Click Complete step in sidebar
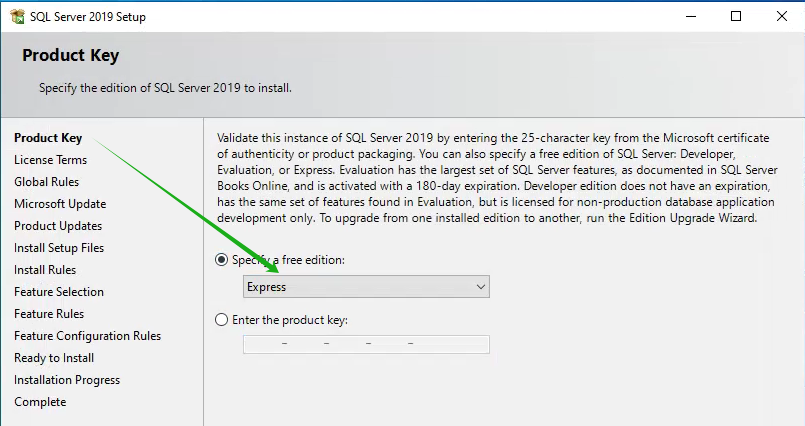This screenshot has height=426, width=805. (40, 402)
